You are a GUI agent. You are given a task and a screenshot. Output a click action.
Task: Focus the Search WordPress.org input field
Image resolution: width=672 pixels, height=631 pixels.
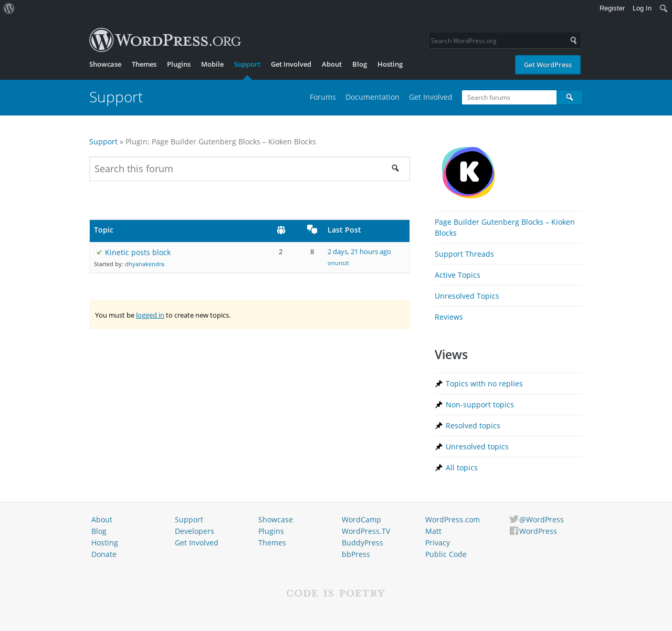tap(498, 40)
